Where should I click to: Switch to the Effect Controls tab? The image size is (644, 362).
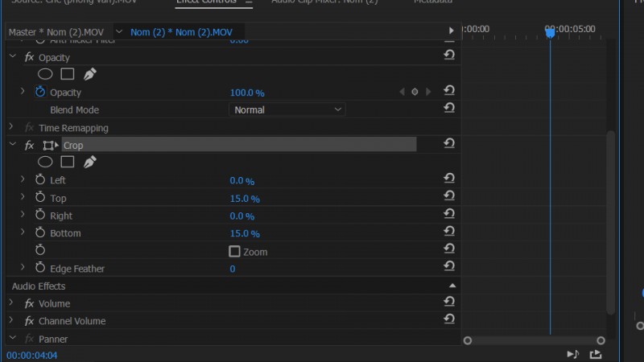tap(207, 2)
